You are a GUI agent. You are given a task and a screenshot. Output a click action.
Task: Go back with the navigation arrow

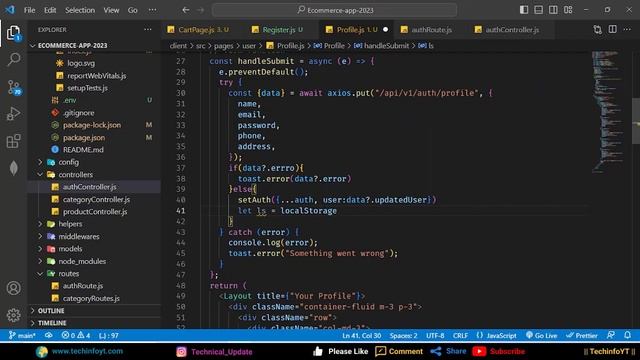coord(186,10)
